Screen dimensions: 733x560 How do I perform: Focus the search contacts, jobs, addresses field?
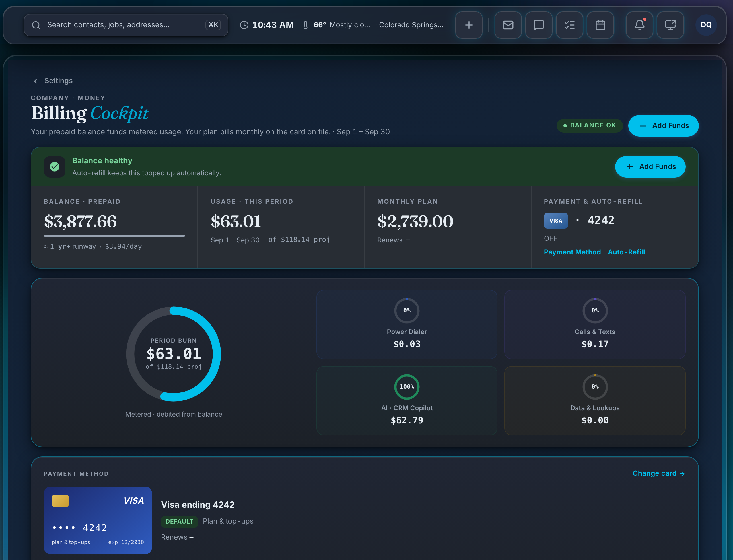(x=126, y=25)
